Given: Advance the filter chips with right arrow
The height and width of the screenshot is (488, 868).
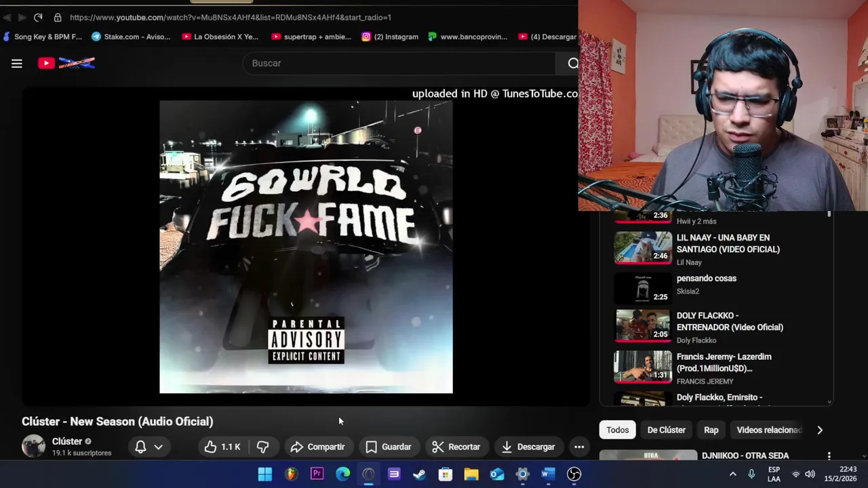Looking at the screenshot, I should tap(820, 430).
